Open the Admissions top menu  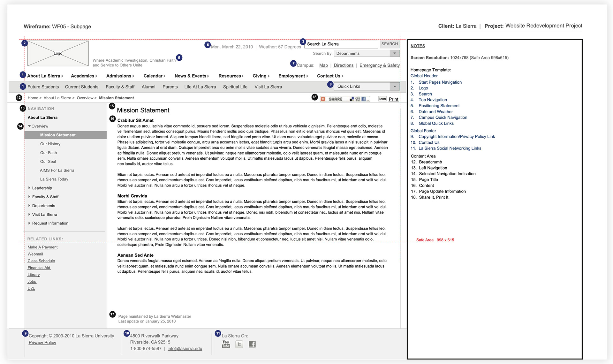(x=120, y=76)
